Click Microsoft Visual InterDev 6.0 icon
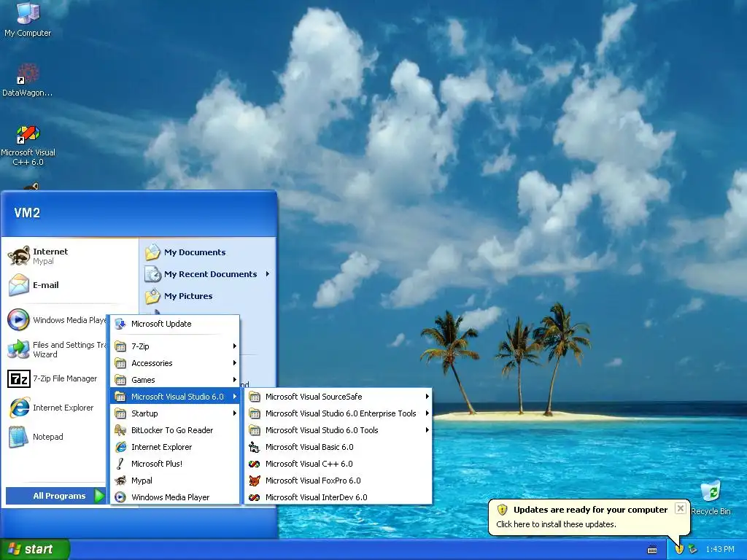747x560 pixels. (x=255, y=497)
